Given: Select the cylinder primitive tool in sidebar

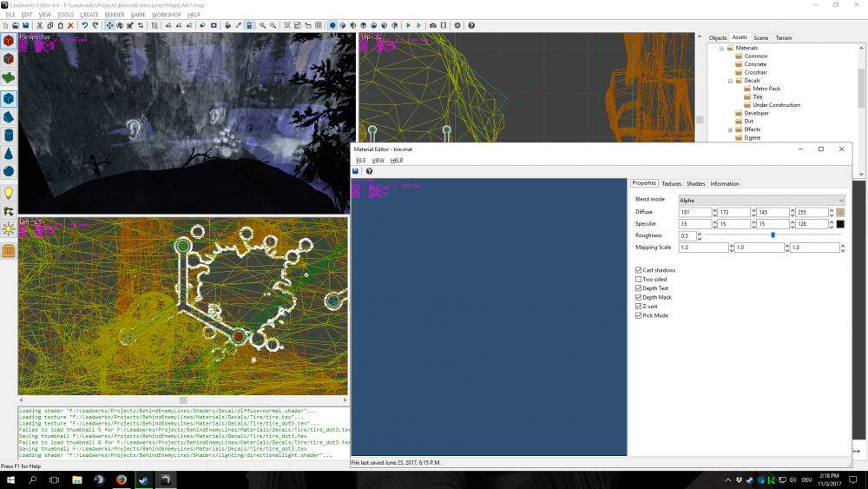Looking at the screenshot, I should [9, 135].
